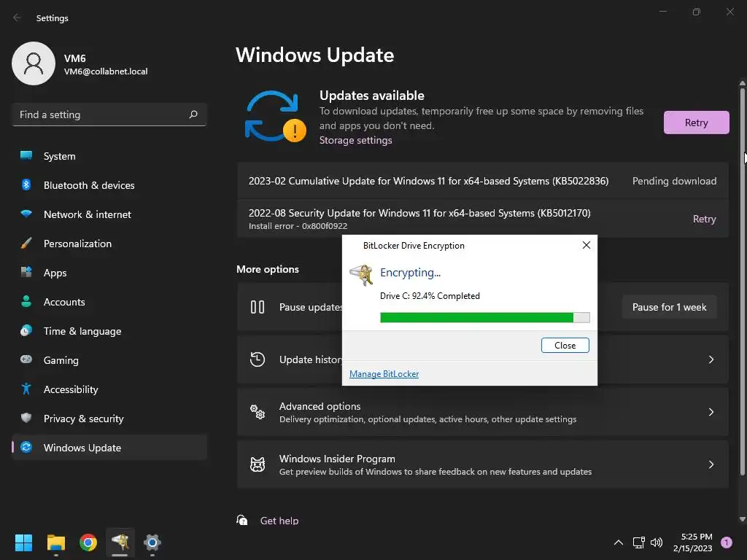
Task: Click the BitLocker encryption progress bar
Action: 485,318
